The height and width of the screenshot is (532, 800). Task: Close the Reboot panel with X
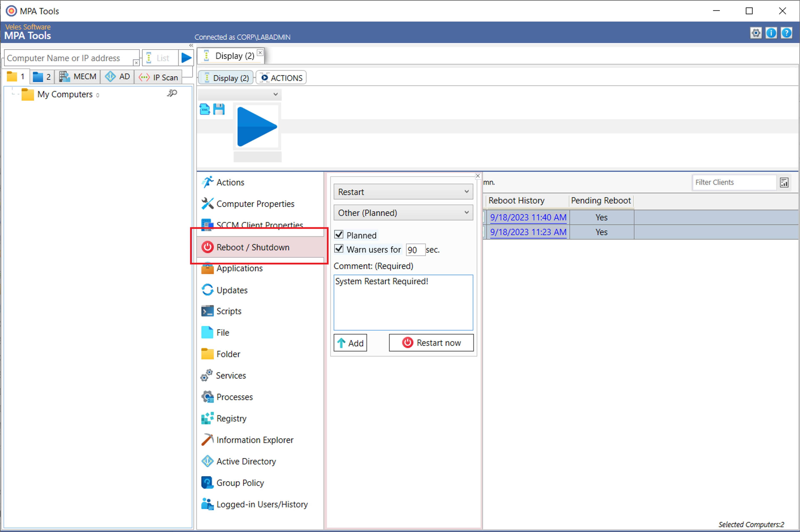click(478, 176)
